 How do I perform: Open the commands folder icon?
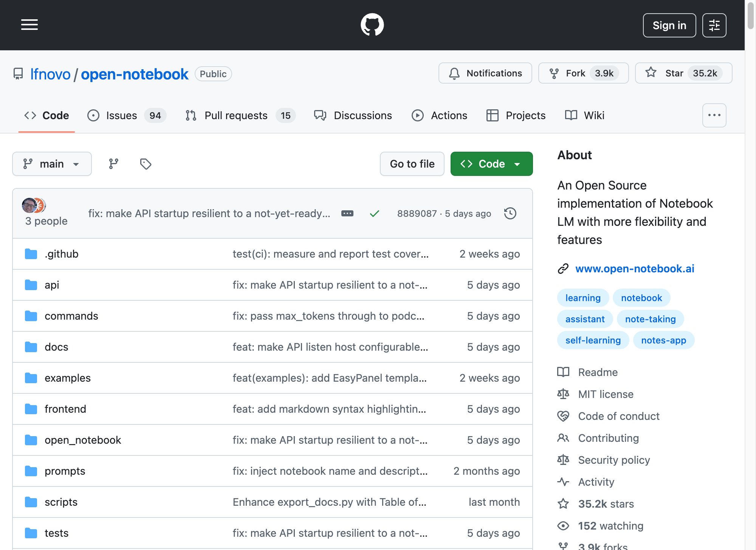point(31,316)
